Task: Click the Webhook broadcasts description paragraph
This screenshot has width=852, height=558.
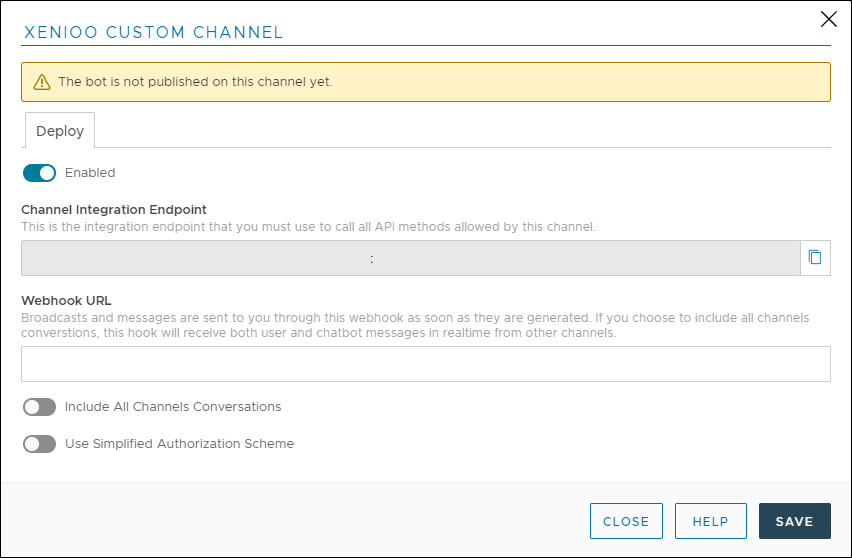Action: [415, 325]
